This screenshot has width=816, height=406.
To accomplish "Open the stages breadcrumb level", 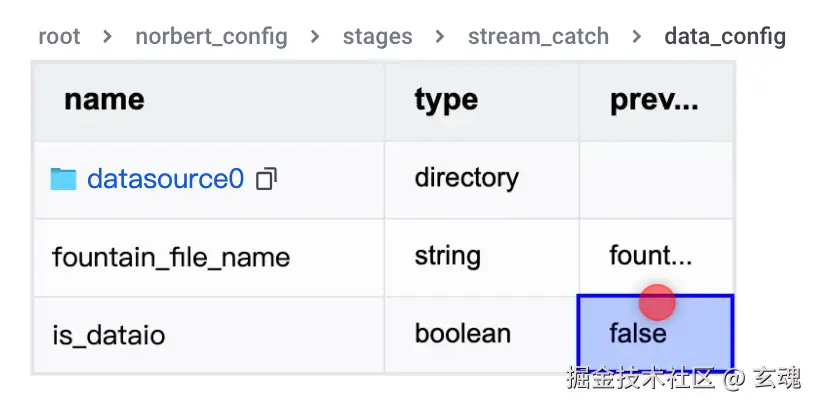I will click(x=377, y=37).
